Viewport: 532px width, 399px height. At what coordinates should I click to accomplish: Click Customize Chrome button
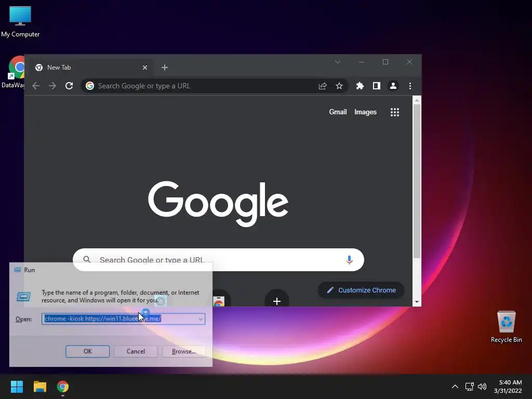click(x=362, y=290)
